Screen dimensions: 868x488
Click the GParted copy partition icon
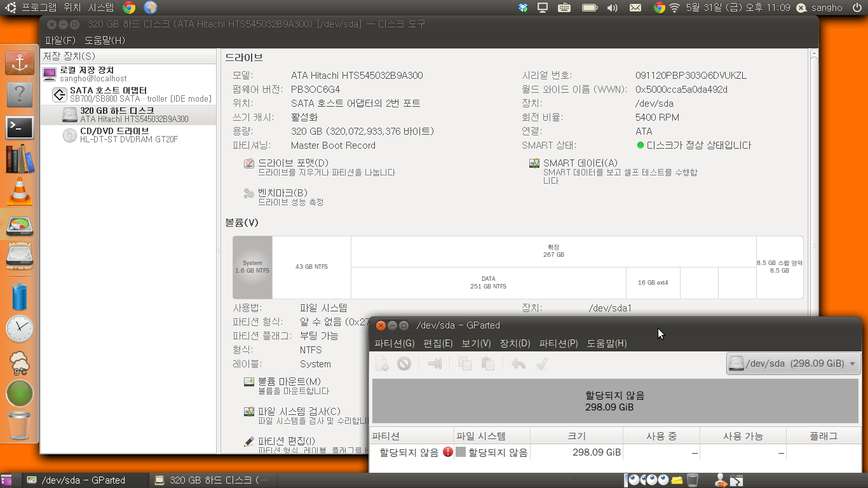click(465, 363)
